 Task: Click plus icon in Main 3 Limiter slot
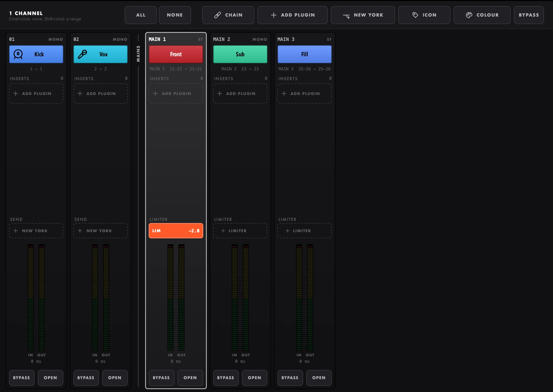[287, 231]
